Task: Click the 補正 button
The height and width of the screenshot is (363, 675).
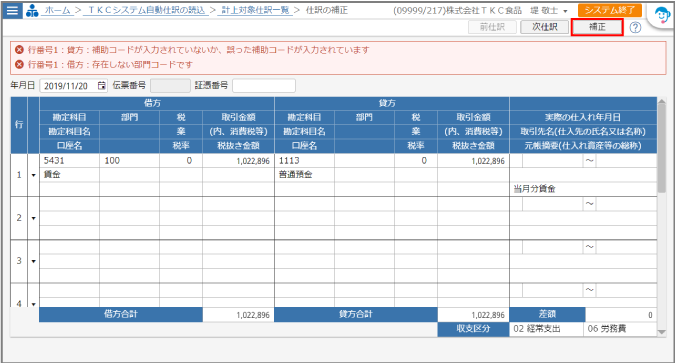Action: (x=597, y=27)
